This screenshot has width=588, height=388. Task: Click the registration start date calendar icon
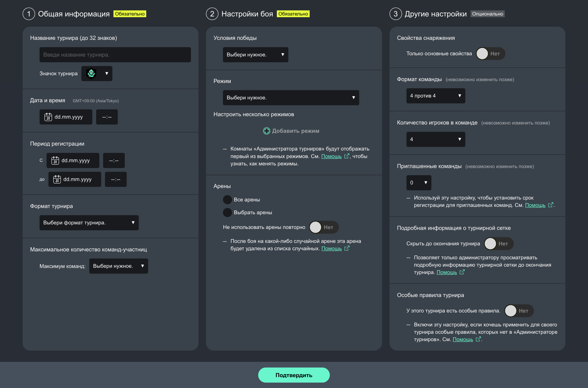click(55, 160)
